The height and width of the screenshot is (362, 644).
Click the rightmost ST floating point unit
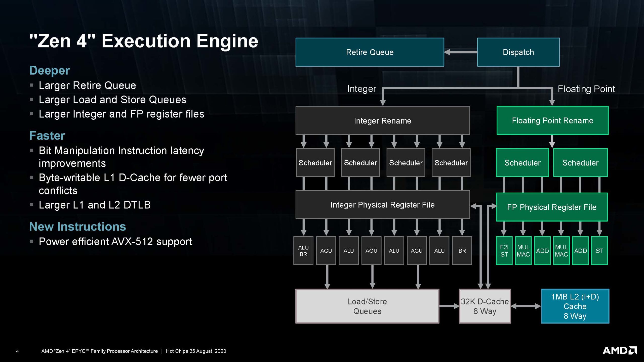599,251
